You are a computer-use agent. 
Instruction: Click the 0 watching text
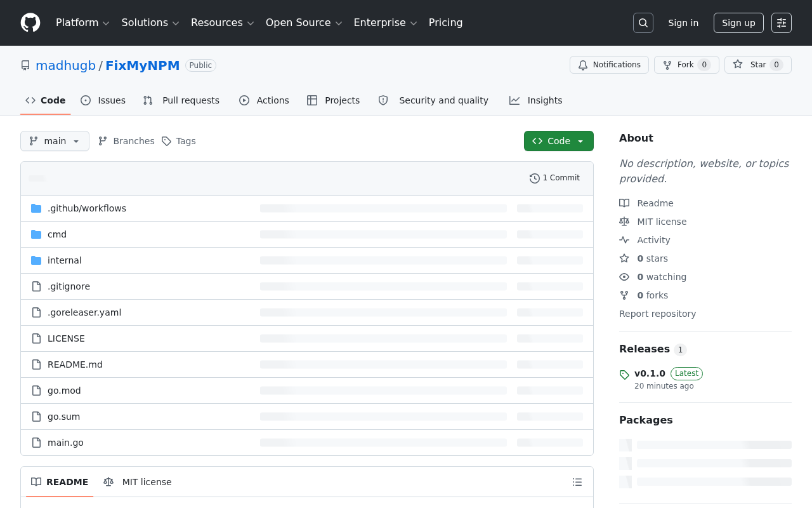(662, 277)
